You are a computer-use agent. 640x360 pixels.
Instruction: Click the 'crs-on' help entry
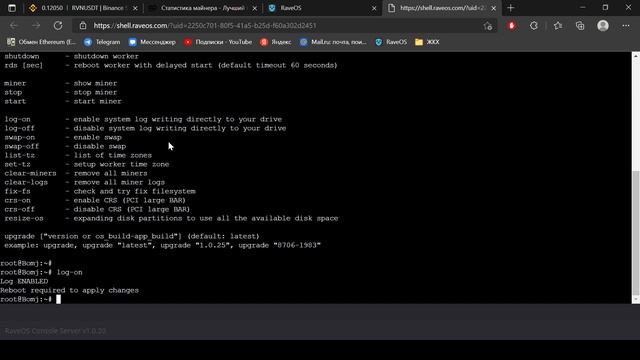(18, 200)
